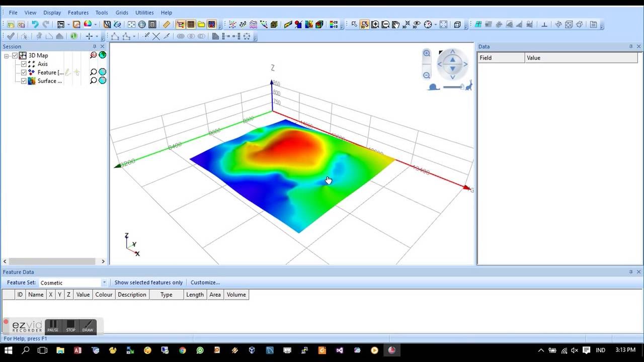Zoom out with the map navigator minus
Viewport: 644px width, 362px height.
click(427, 75)
